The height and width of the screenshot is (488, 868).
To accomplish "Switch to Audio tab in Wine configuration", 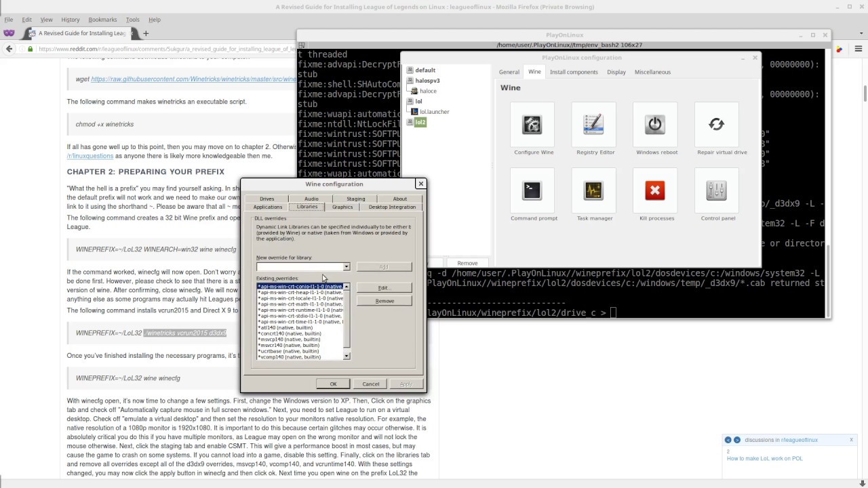I will pyautogui.click(x=311, y=199).
